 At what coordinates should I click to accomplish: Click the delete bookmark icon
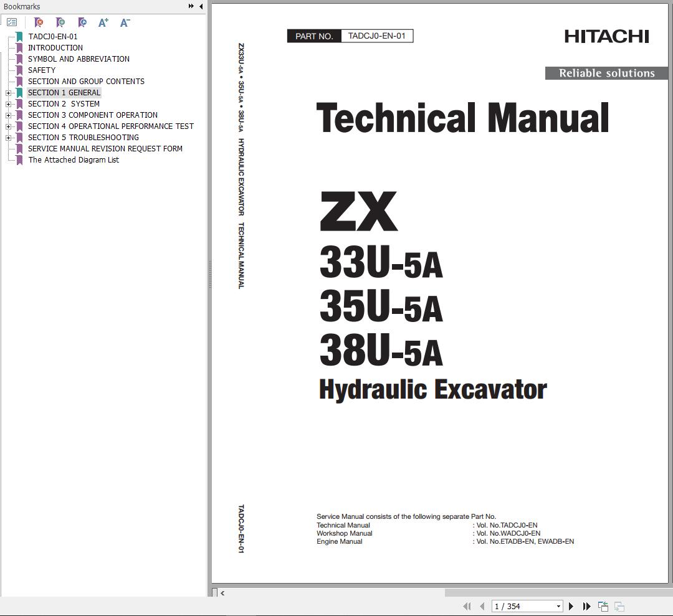click(x=39, y=22)
